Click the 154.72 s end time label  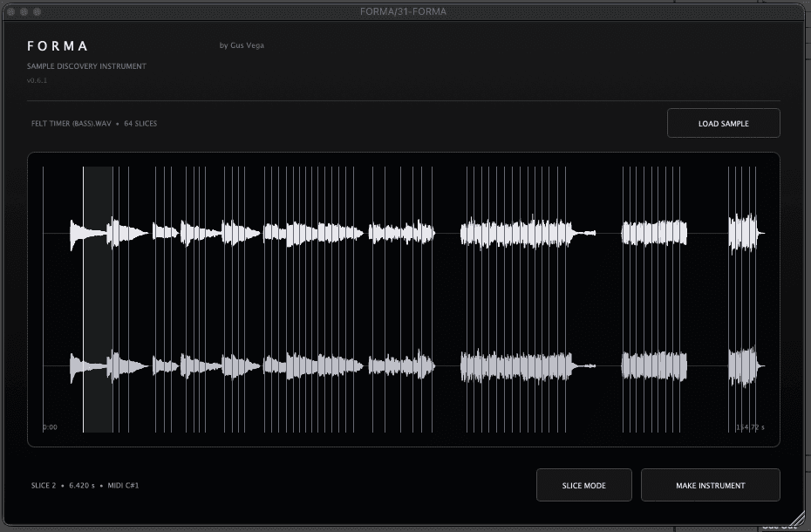pyautogui.click(x=750, y=427)
